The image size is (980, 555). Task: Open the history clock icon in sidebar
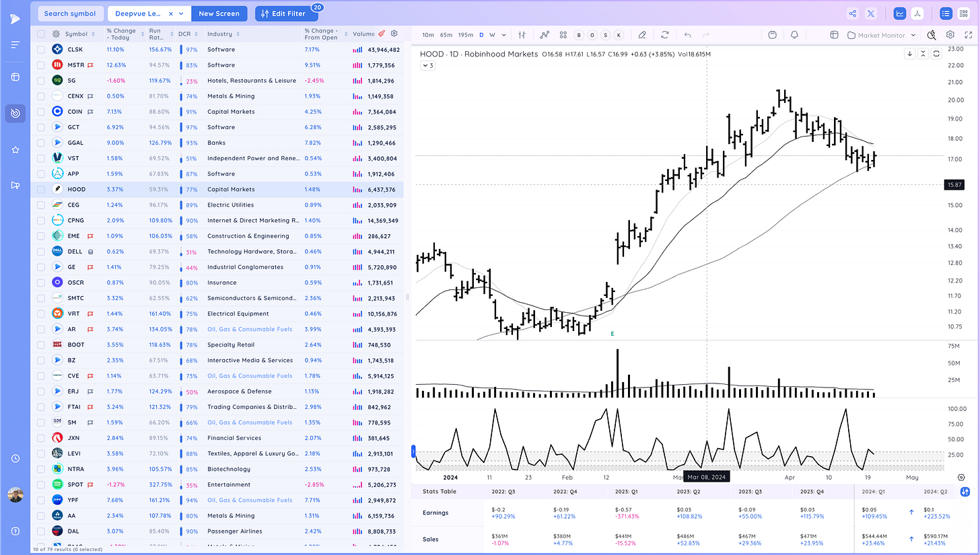[x=15, y=459]
